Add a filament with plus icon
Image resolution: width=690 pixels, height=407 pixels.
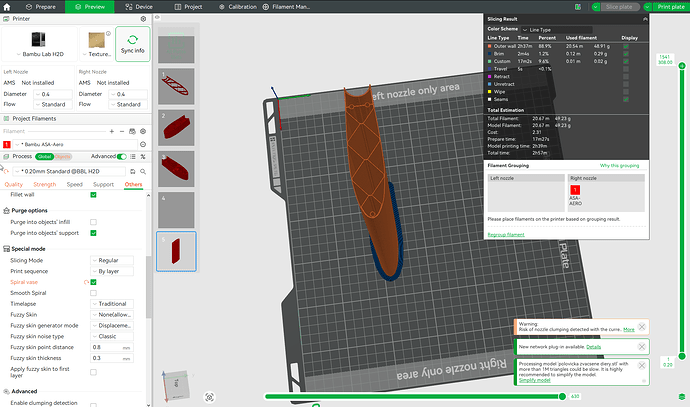(112, 131)
